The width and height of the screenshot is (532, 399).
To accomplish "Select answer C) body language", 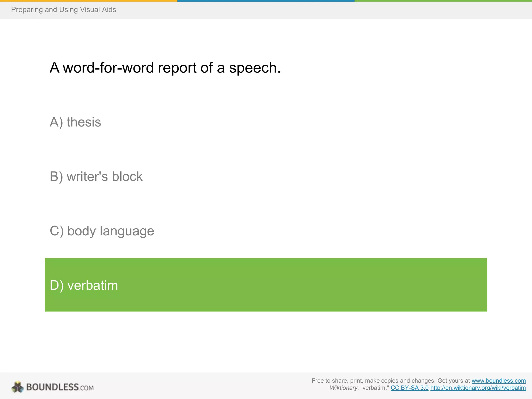I will (x=102, y=231).
